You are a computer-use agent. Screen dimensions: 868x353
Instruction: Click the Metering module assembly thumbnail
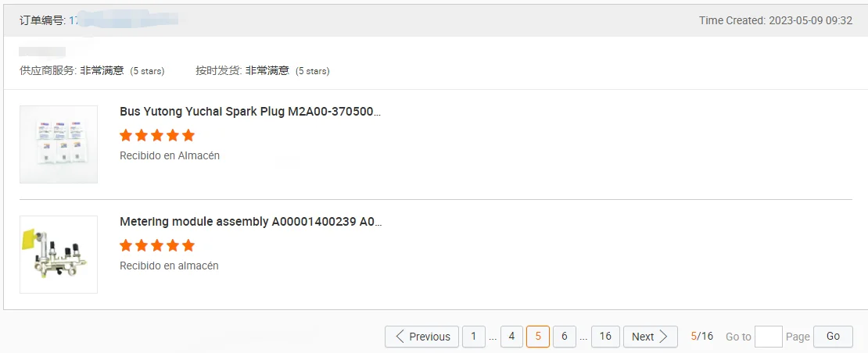point(59,255)
